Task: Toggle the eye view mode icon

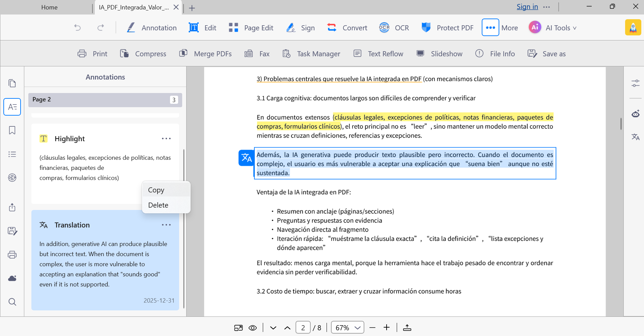Action: pos(253,328)
